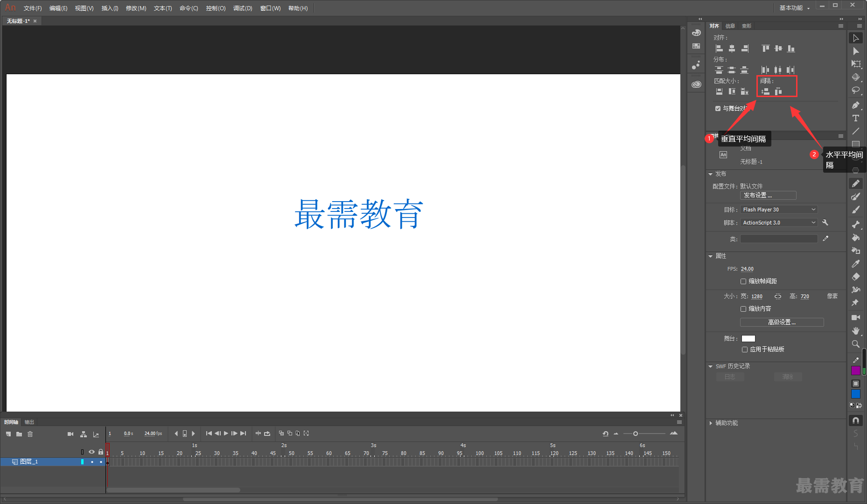The width and height of the screenshot is (867, 504).
Task: Open the Window menu
Action: point(270,8)
